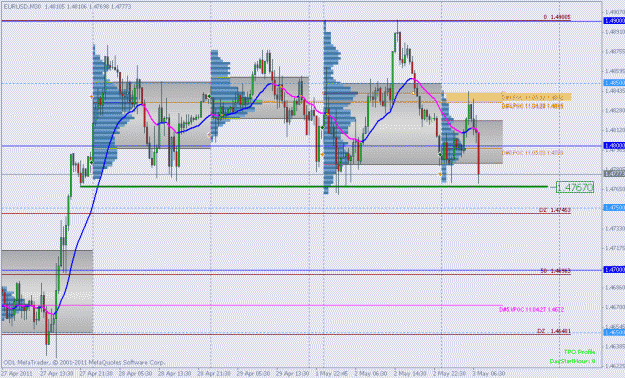Image resolution: width=625 pixels, height=378 pixels.
Task: Click the DayStartHour: 0 label
Action: [572, 361]
